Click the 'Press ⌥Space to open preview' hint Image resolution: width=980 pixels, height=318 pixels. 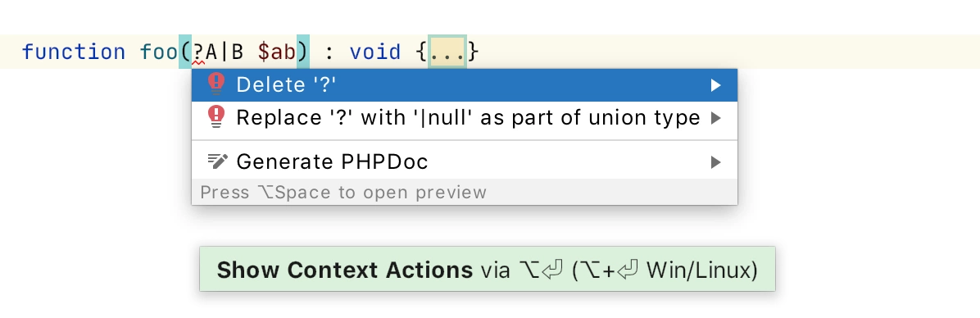(343, 193)
